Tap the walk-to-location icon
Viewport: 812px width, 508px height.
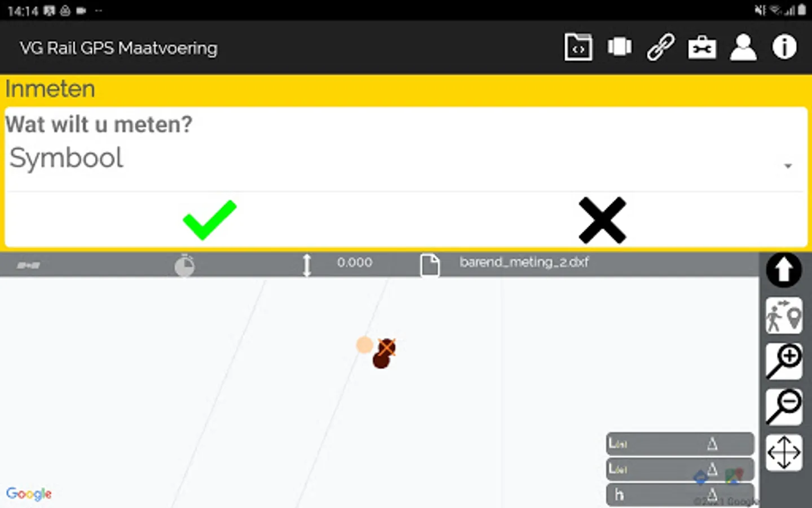click(x=784, y=316)
